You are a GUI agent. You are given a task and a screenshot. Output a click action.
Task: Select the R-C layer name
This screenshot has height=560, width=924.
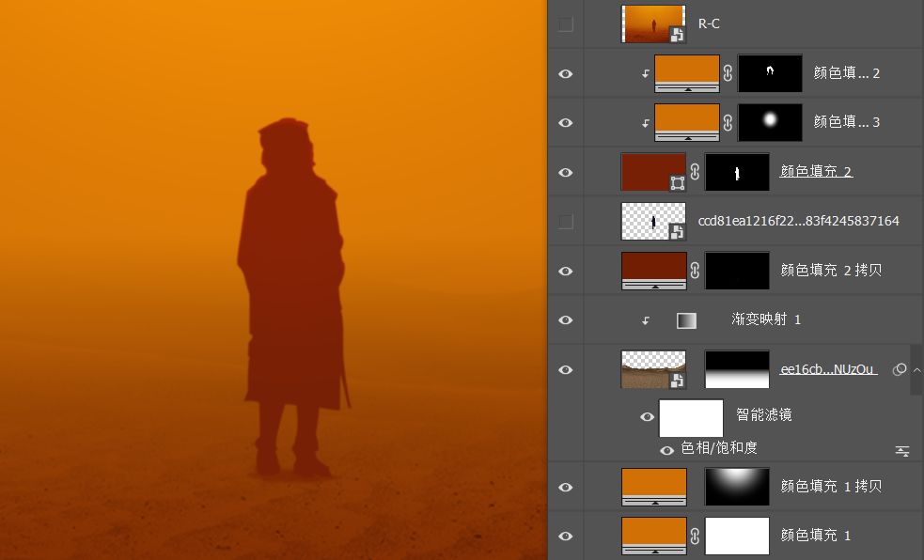tap(709, 23)
